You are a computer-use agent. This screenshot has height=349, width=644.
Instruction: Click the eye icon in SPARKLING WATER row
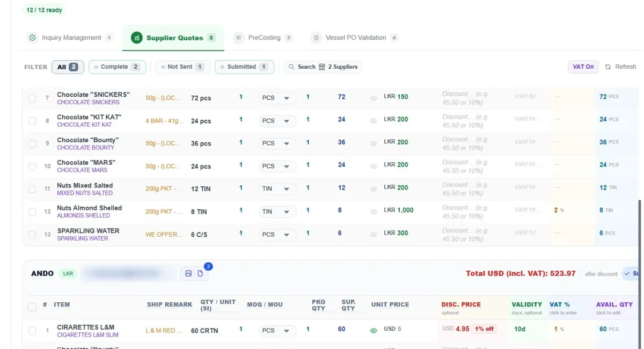374,235
